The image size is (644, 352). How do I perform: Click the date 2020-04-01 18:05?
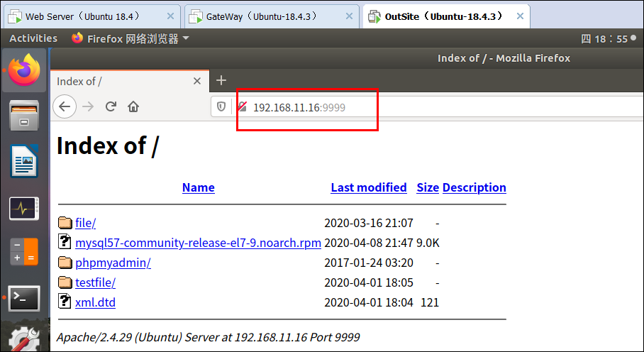point(369,282)
